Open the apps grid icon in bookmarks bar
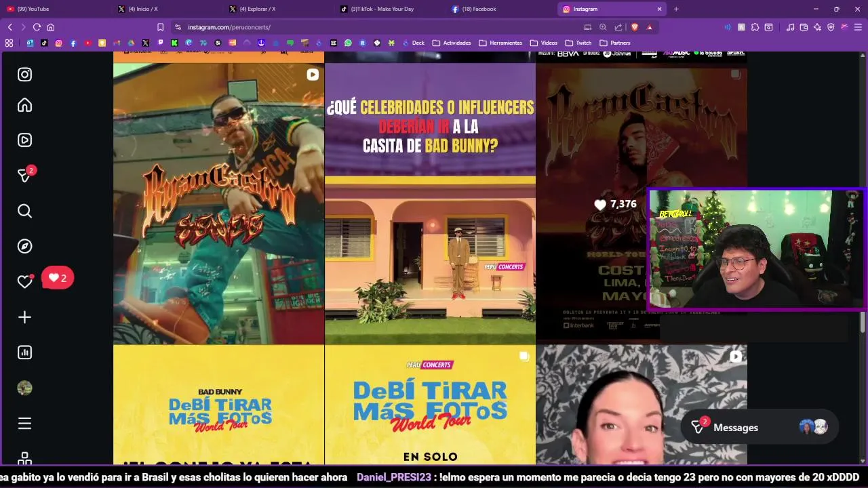The width and height of the screenshot is (868, 488). pyautogui.click(x=9, y=43)
